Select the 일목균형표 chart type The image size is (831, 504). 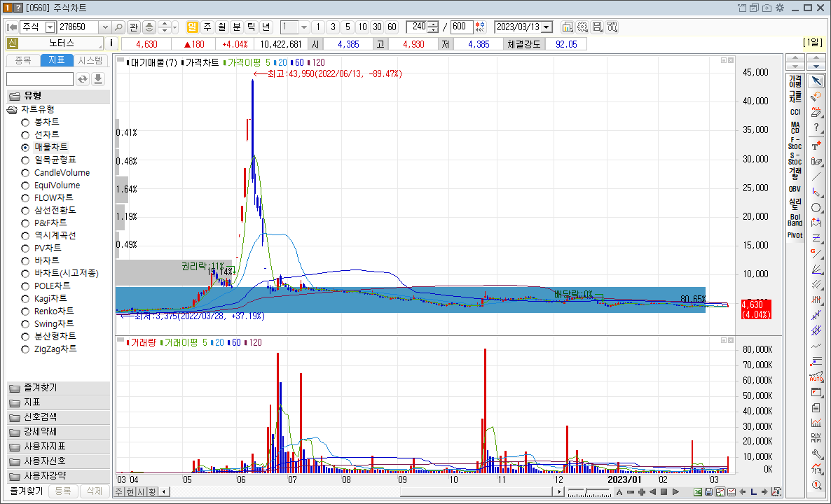point(25,160)
